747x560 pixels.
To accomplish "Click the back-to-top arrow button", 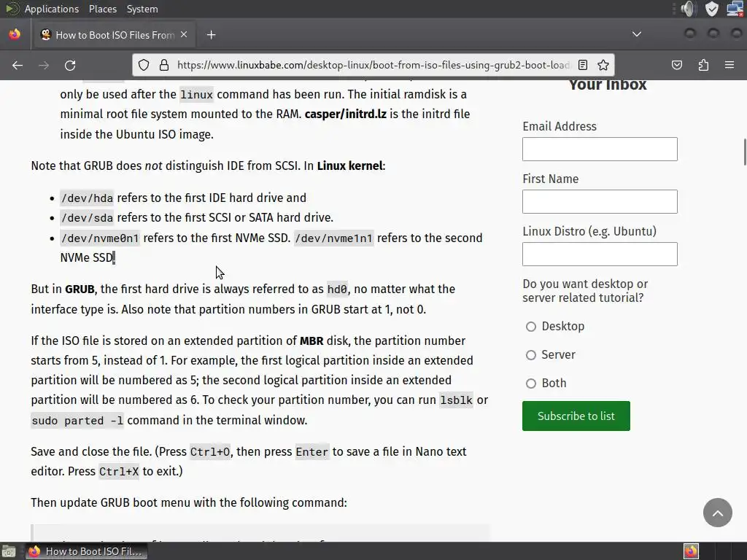I will coord(718,513).
